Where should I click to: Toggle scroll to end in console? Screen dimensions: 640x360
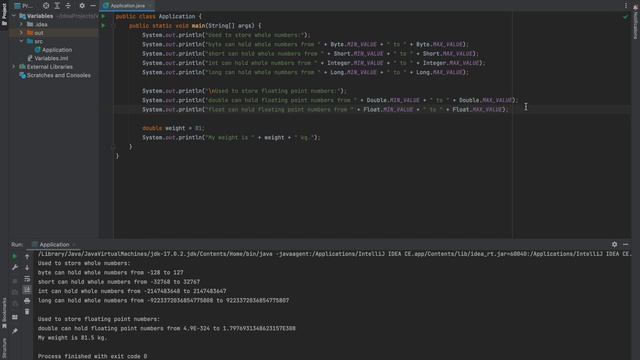[27, 290]
